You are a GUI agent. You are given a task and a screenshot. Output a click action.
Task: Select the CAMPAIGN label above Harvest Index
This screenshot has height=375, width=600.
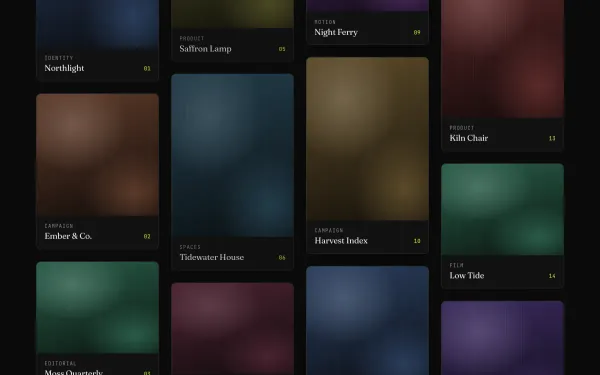point(329,231)
